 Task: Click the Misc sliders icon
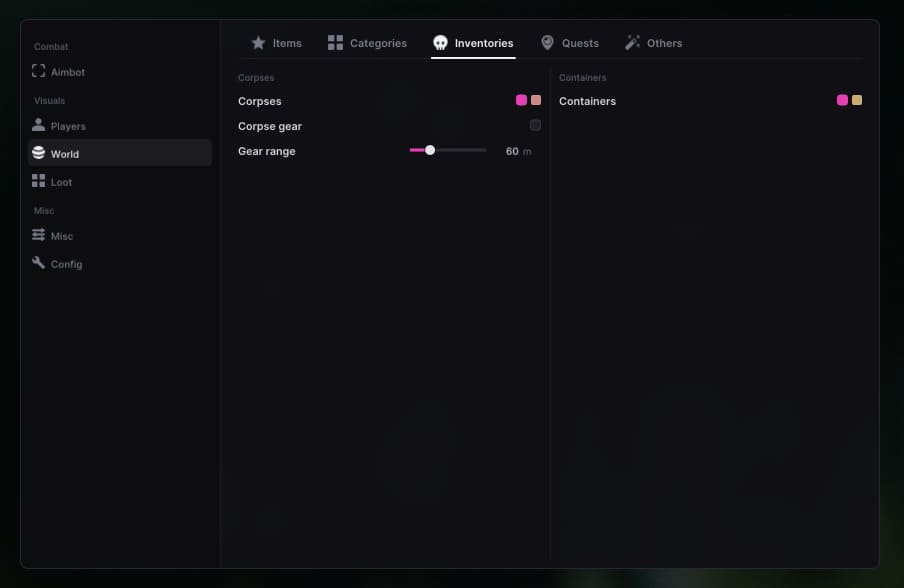(x=39, y=235)
